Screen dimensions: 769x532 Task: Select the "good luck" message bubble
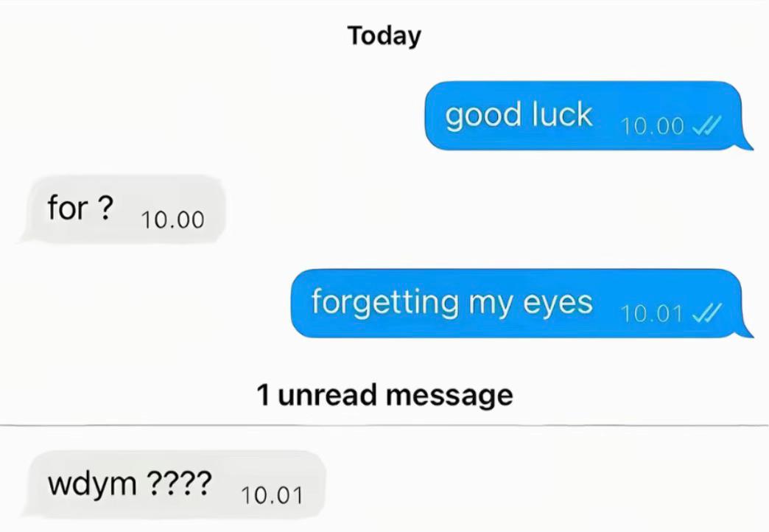[x=589, y=116]
